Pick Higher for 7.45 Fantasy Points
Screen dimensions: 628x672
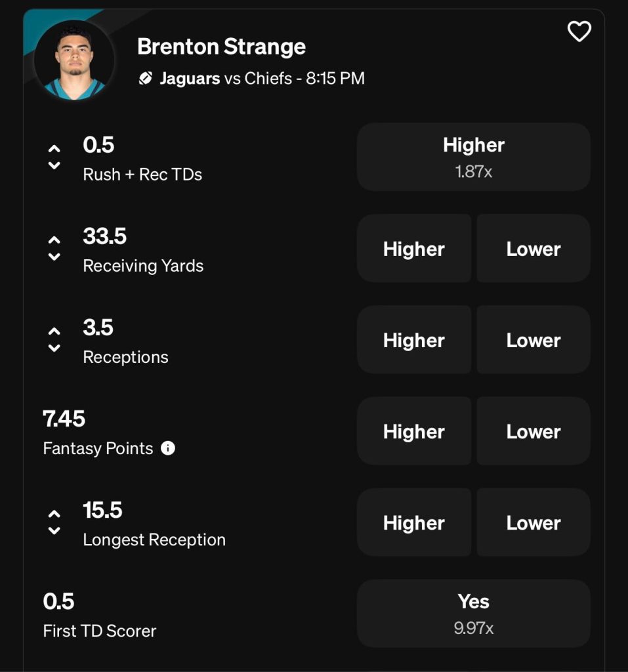point(414,431)
